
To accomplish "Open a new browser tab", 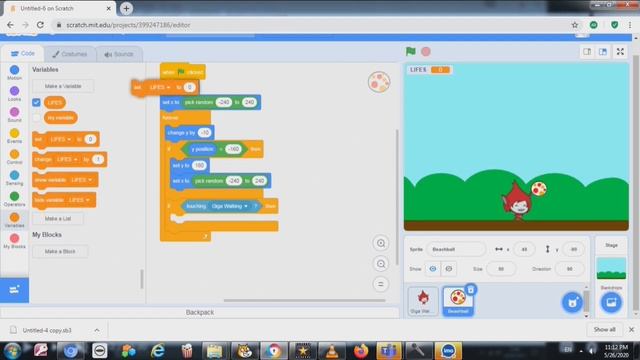I will [126, 8].
